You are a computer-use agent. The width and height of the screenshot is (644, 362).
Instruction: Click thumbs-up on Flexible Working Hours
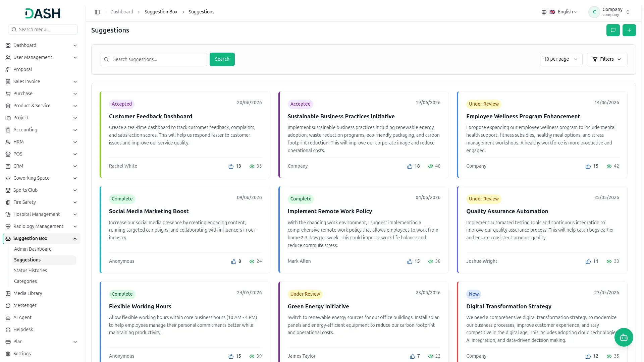click(x=231, y=356)
